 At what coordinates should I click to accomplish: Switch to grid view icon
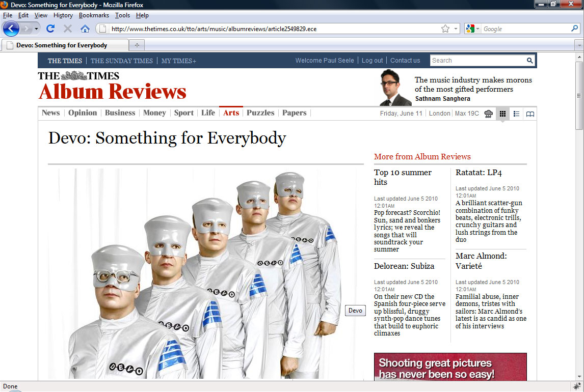(x=502, y=114)
